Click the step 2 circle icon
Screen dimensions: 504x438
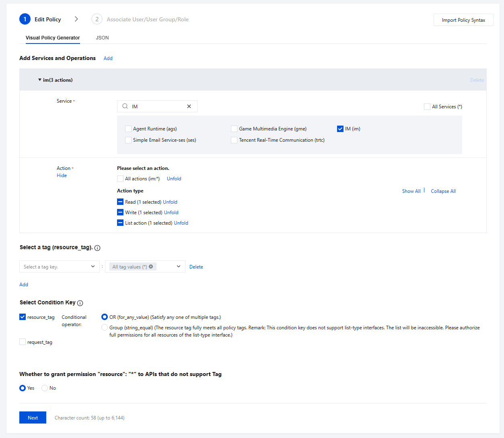pos(97,19)
